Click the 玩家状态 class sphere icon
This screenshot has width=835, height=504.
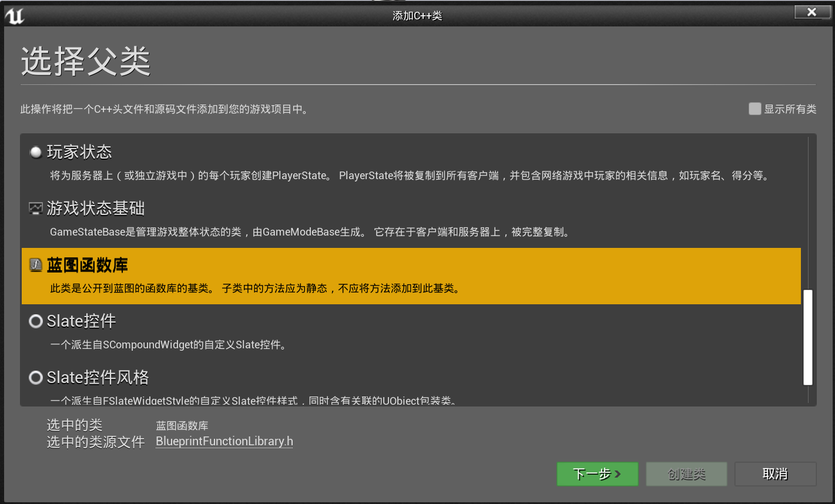pos(35,152)
